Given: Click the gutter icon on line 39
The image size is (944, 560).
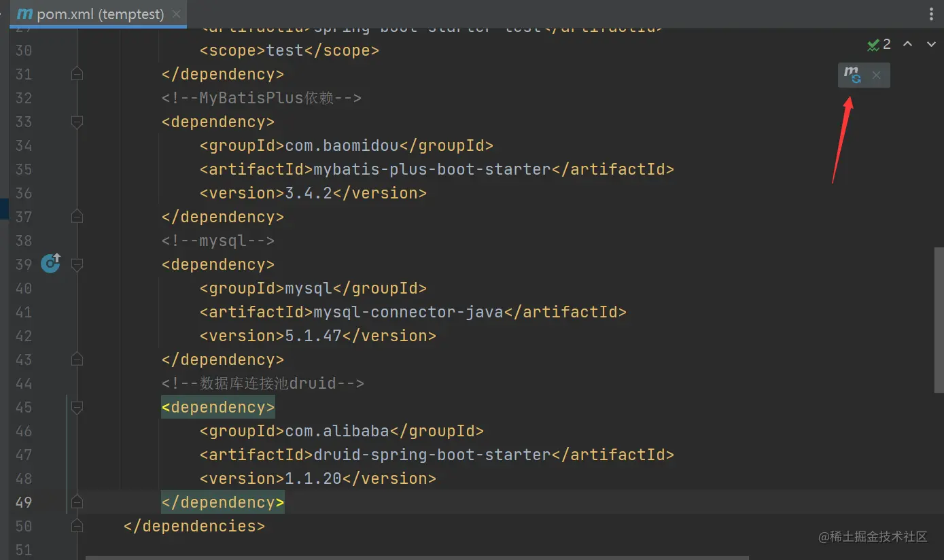Looking at the screenshot, I should click(51, 263).
